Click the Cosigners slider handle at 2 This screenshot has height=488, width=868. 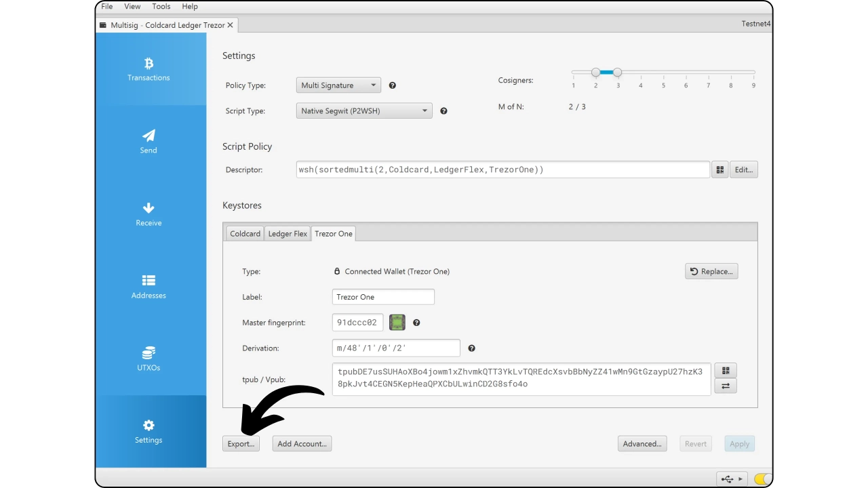pos(595,72)
